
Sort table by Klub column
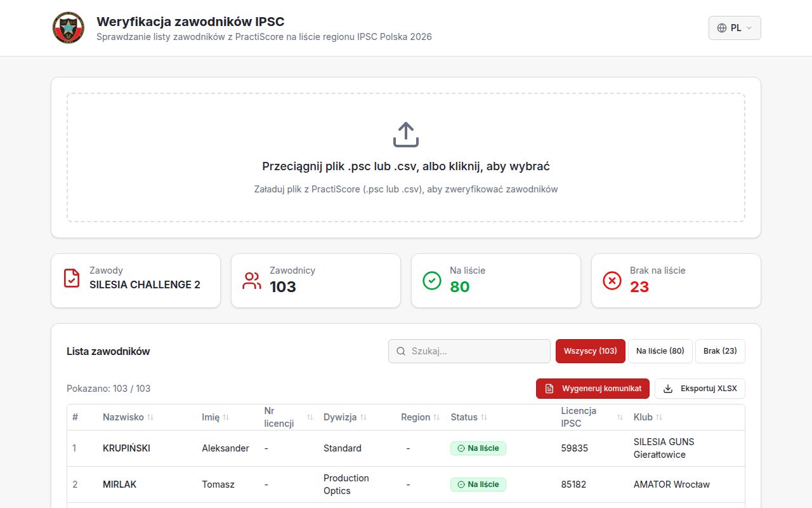[648, 417]
